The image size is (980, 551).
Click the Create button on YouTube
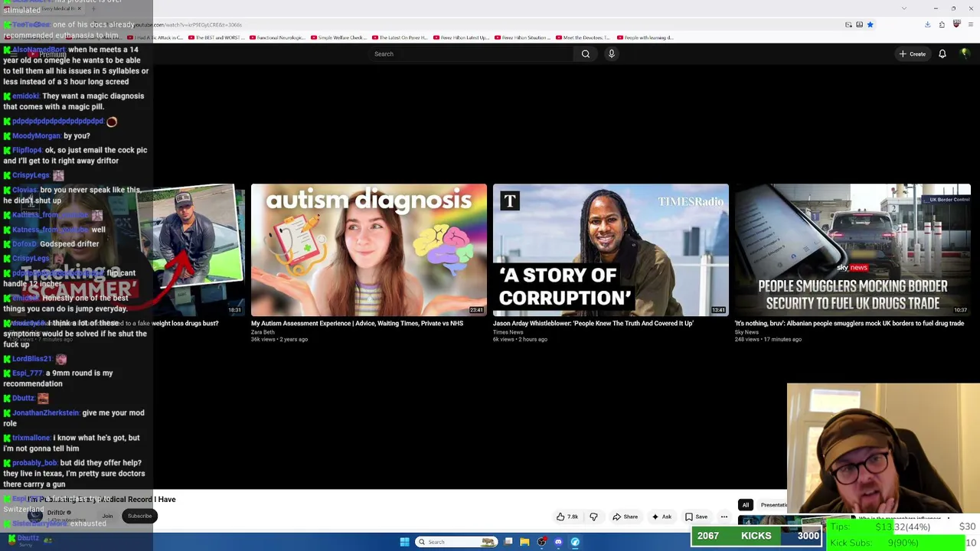(x=913, y=54)
